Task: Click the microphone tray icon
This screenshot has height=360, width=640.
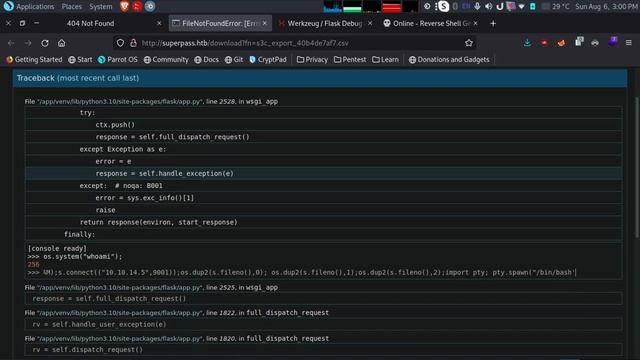Action: pyautogui.click(x=477, y=6)
